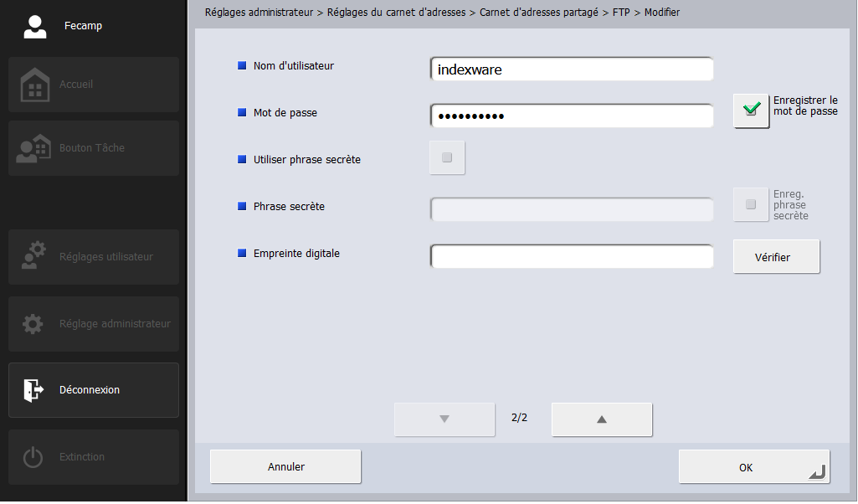The height and width of the screenshot is (504, 858).
Task: Check the Enreg. phrase secrète box
Action: [751, 204]
